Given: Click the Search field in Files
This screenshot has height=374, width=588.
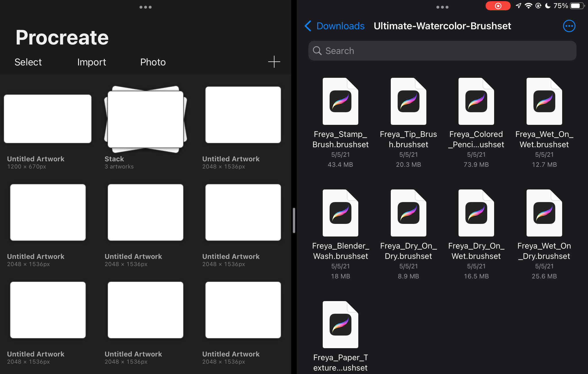Looking at the screenshot, I should click(442, 51).
